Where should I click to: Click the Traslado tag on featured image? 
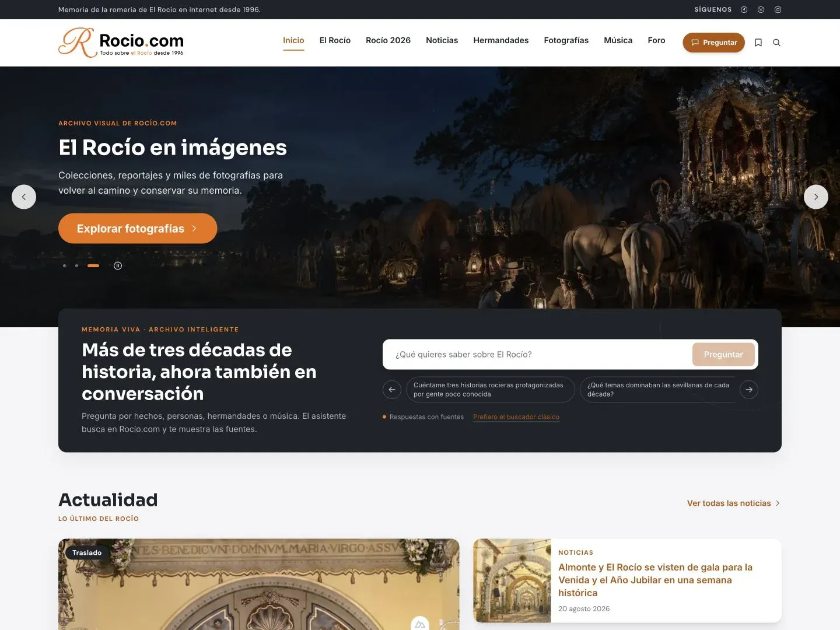click(87, 552)
